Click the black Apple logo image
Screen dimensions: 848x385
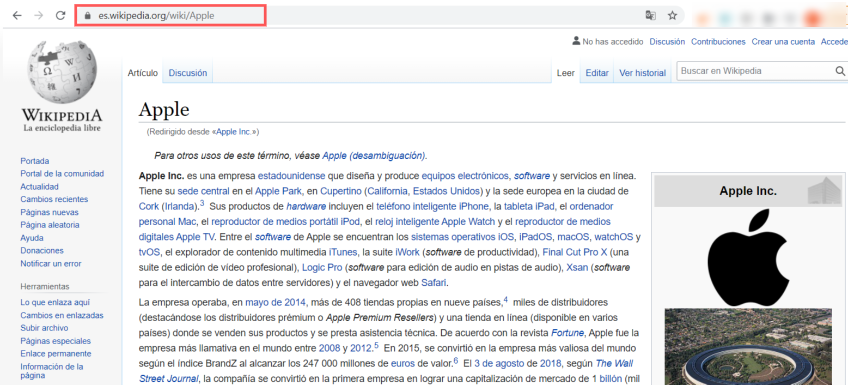click(748, 257)
